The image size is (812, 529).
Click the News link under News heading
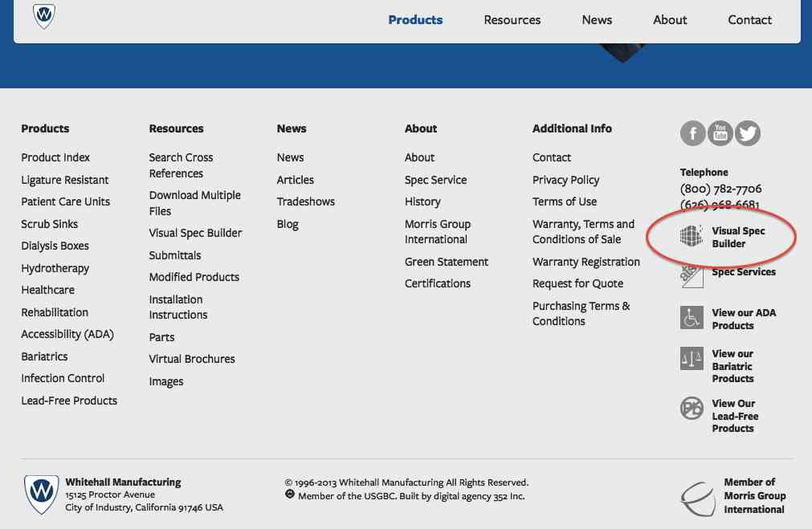(290, 157)
